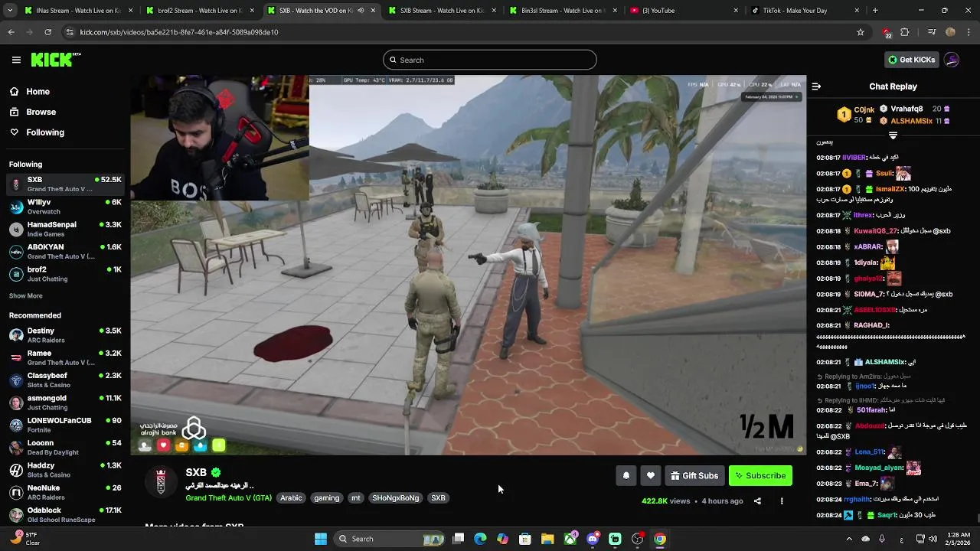
Task: Open HamadSenpai channel in Following list
Action: 65,229
